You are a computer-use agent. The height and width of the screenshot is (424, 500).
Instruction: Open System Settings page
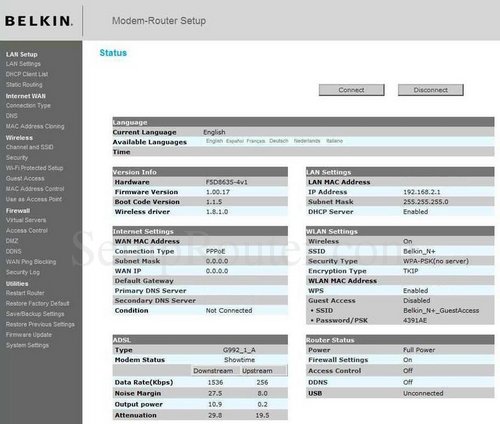[x=27, y=345]
